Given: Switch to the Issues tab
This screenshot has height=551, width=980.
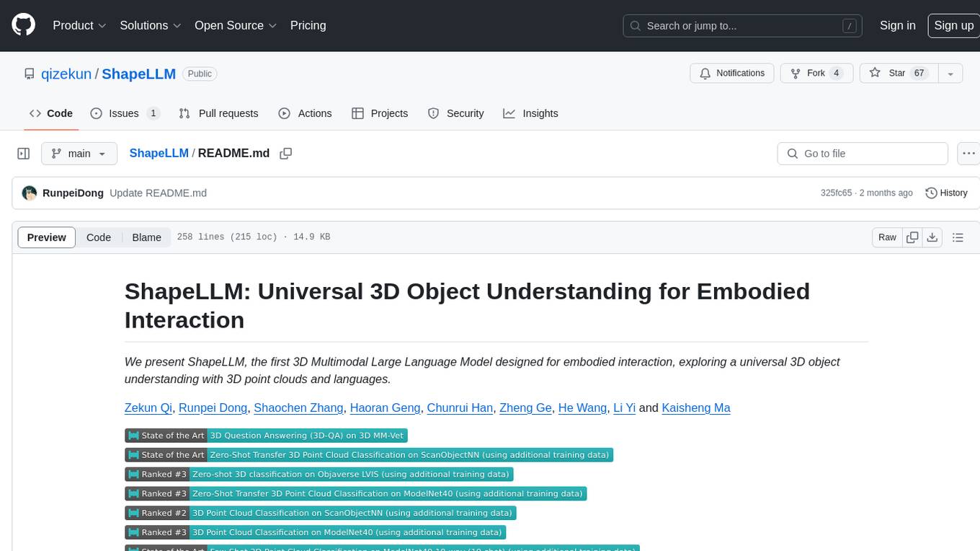Looking at the screenshot, I should (x=125, y=113).
